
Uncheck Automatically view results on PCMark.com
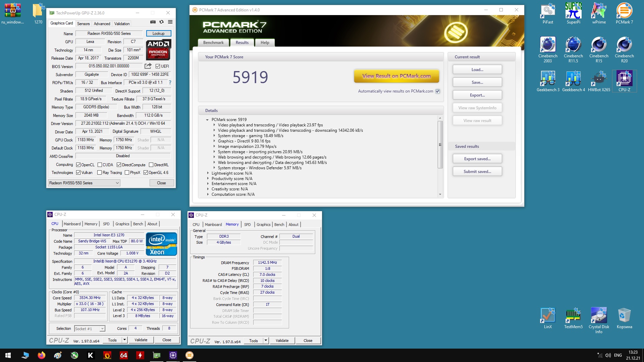pos(437,91)
